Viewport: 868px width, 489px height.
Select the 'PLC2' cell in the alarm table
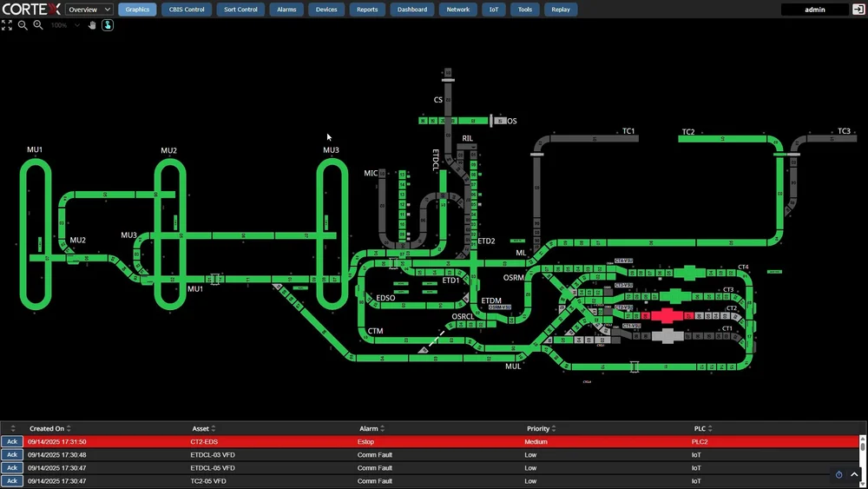click(700, 442)
